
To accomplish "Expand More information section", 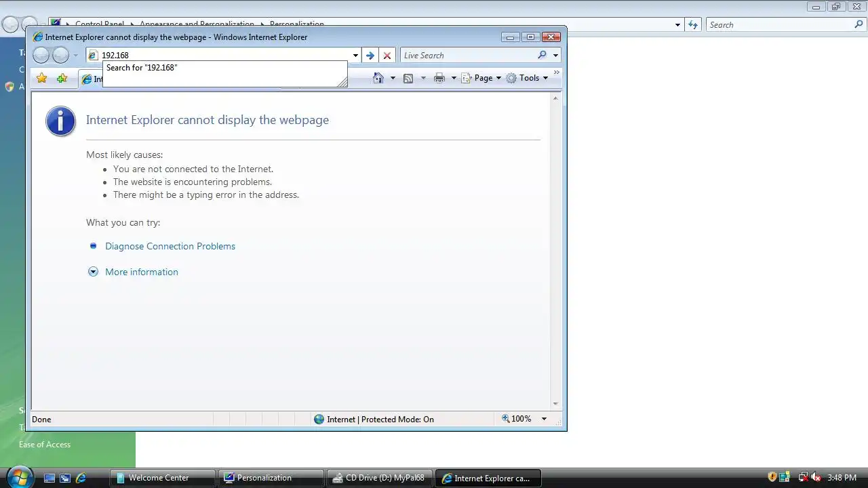I will 93,272.
